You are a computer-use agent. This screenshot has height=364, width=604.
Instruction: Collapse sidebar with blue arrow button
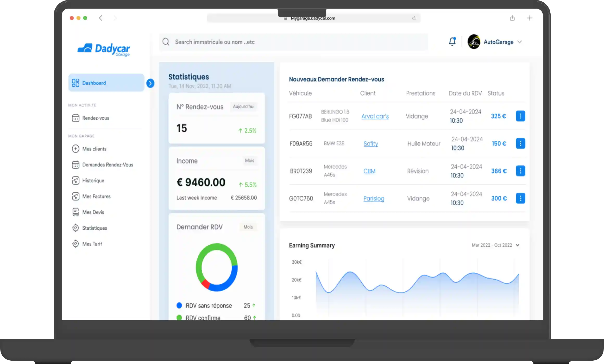(150, 83)
